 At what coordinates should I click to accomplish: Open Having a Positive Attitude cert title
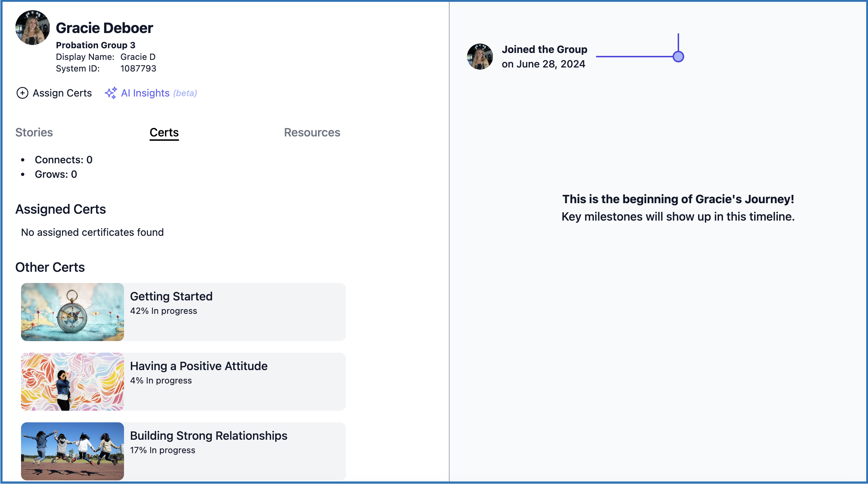pyautogui.click(x=199, y=366)
